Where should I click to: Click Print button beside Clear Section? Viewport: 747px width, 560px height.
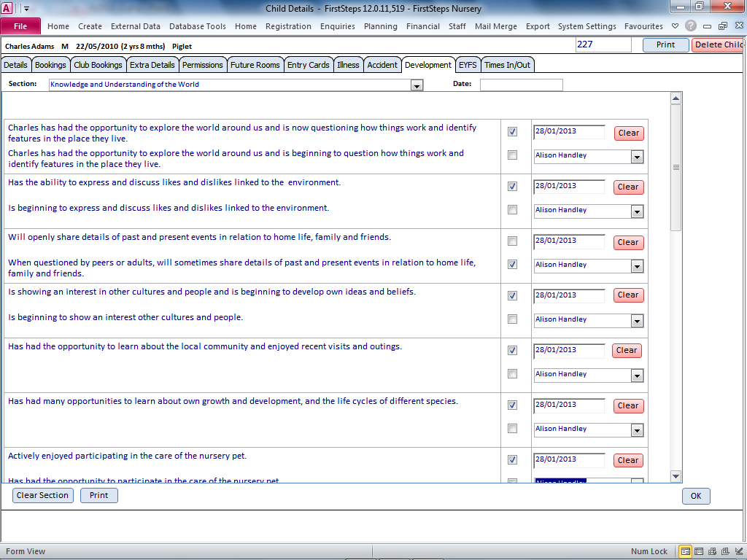coord(99,495)
